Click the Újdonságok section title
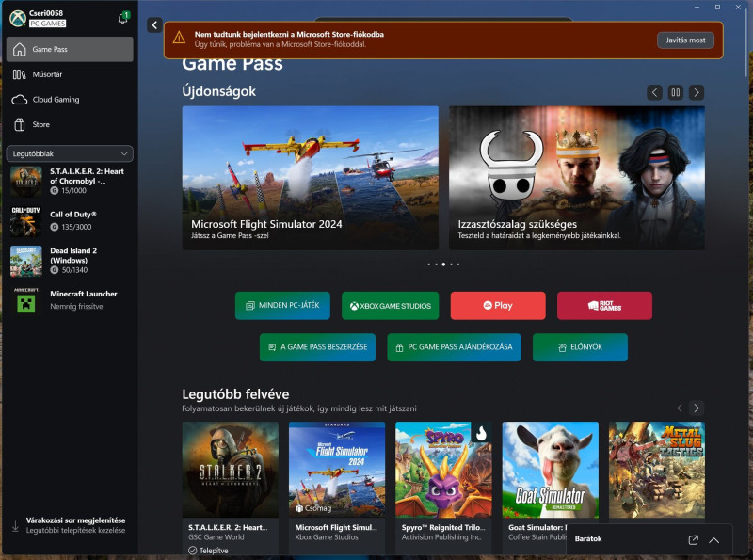 219,91
